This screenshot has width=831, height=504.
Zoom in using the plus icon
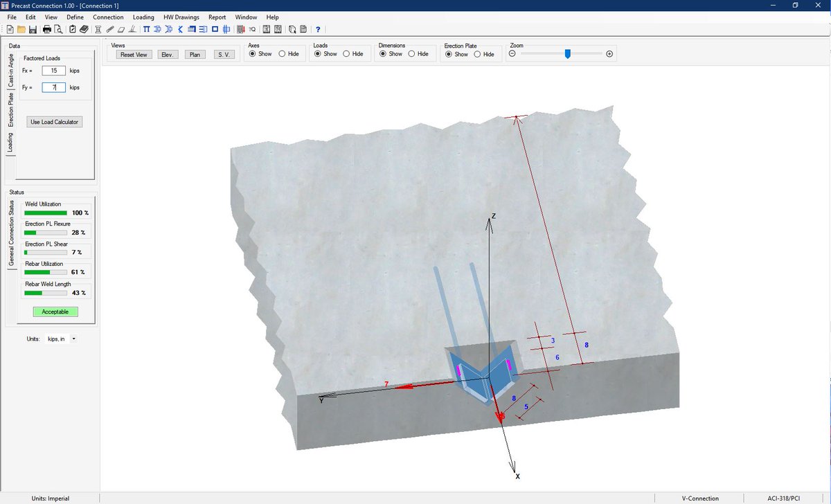pyautogui.click(x=610, y=53)
